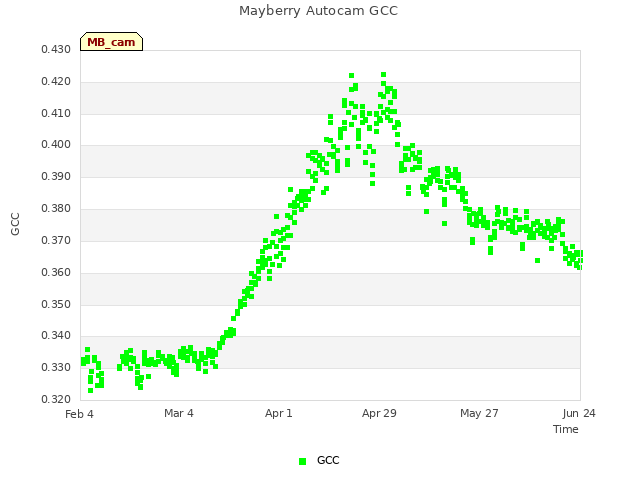This screenshot has height=480, width=640.
Task: Click the Time axis title
Action: (566, 429)
